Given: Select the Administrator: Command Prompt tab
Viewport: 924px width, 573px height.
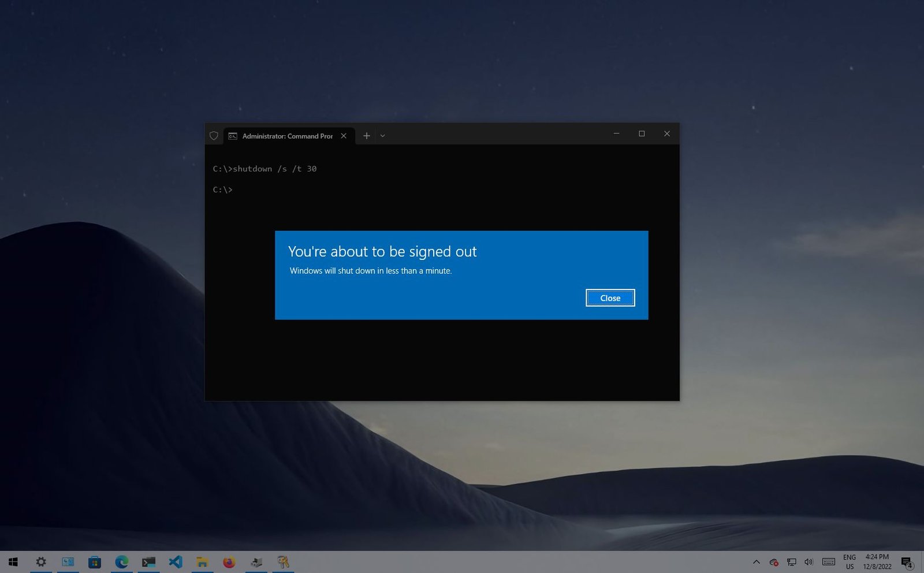Looking at the screenshot, I should [x=283, y=136].
